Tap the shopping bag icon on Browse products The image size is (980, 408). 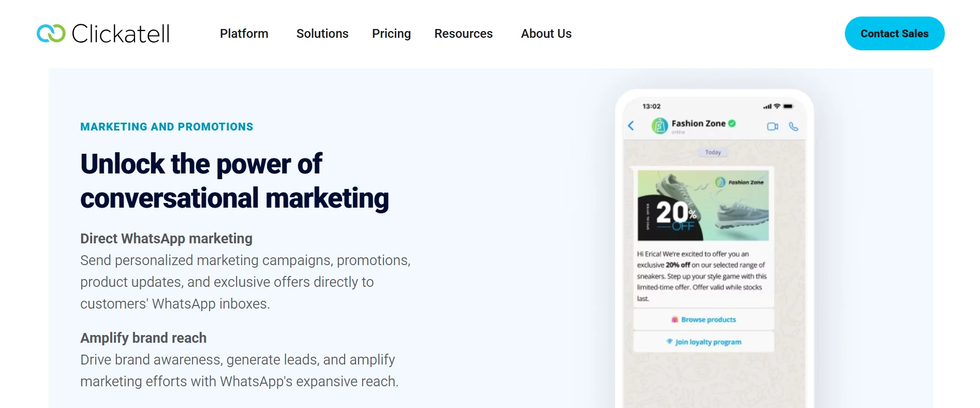[x=675, y=319]
